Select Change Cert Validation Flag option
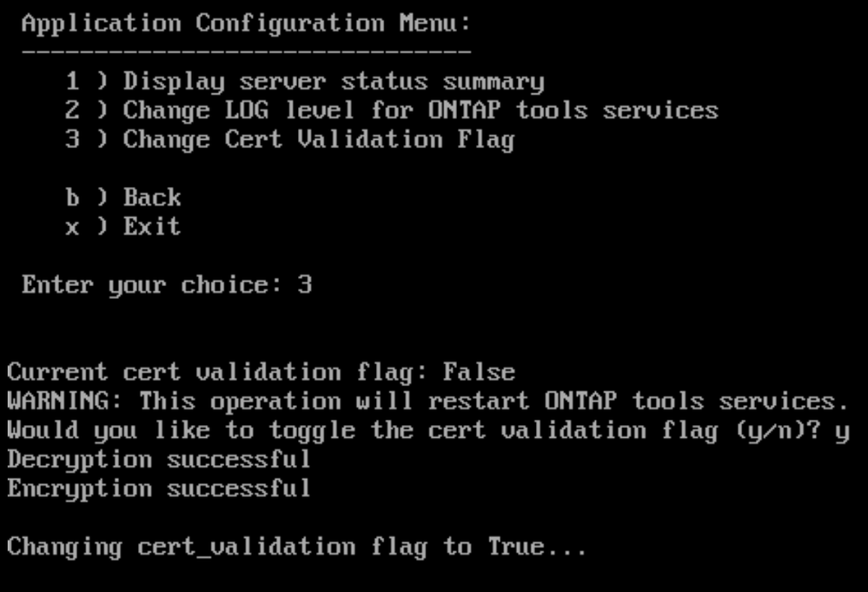The image size is (868, 592). (318, 140)
